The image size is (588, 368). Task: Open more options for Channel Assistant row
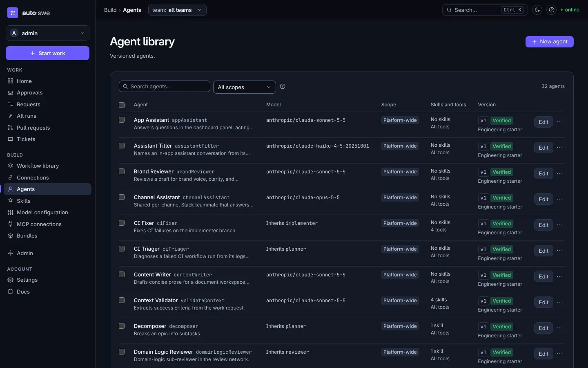(x=560, y=199)
